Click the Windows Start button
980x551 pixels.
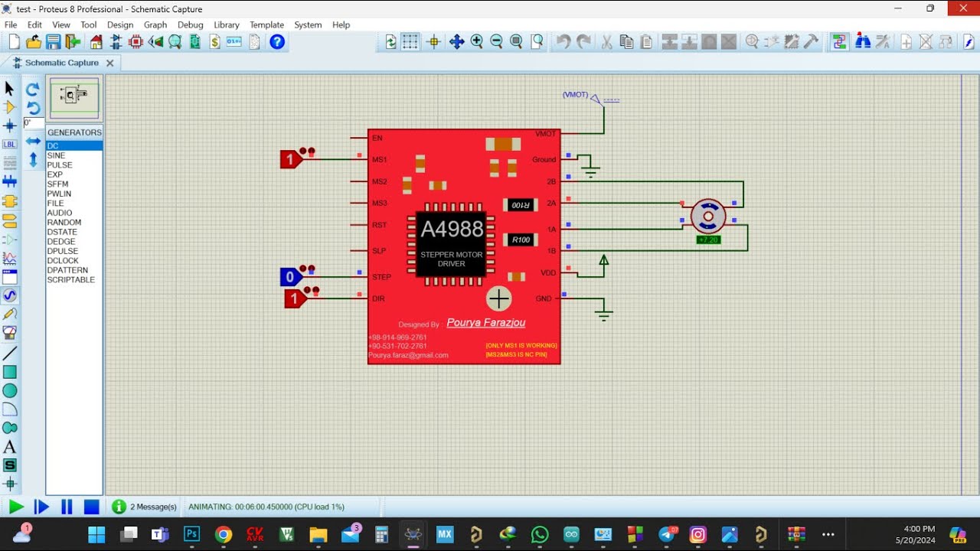click(96, 534)
